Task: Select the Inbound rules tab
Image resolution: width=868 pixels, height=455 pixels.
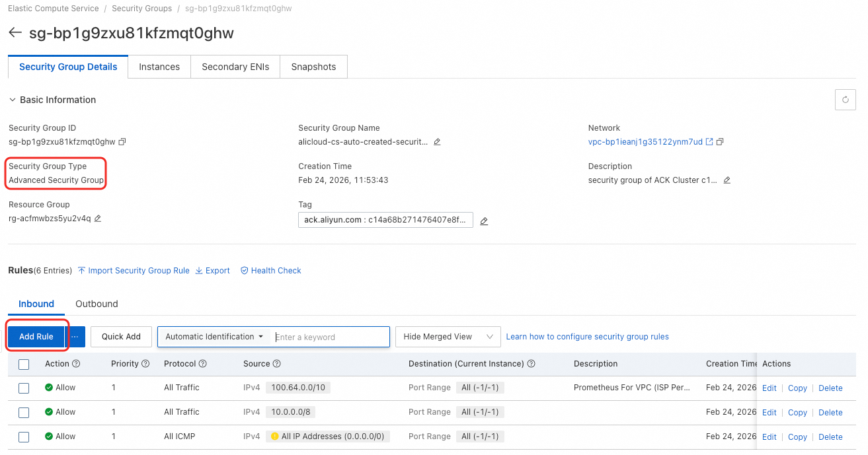Action: point(36,304)
